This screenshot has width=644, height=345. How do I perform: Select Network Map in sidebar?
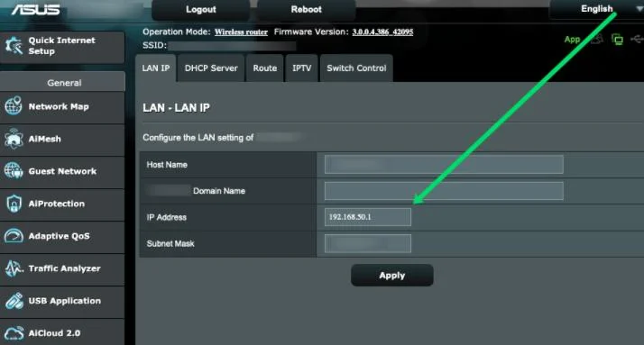(62, 106)
